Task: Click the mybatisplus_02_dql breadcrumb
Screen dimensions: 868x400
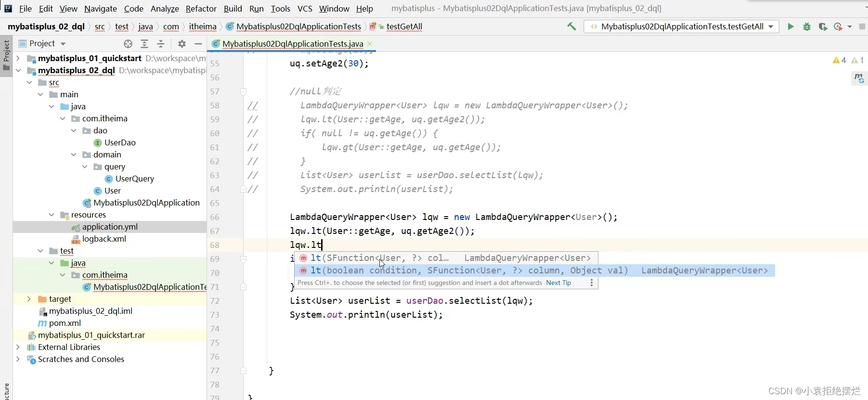Action: click(46, 26)
